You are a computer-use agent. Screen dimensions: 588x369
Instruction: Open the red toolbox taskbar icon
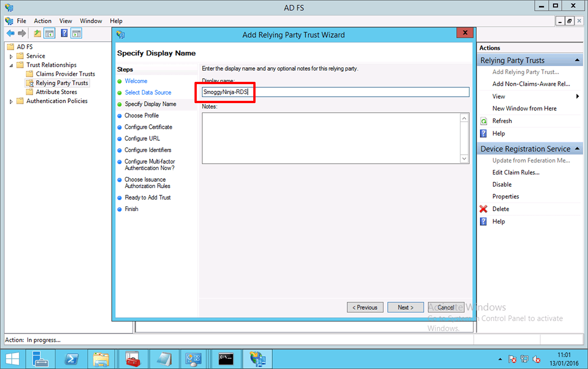pyautogui.click(x=133, y=359)
